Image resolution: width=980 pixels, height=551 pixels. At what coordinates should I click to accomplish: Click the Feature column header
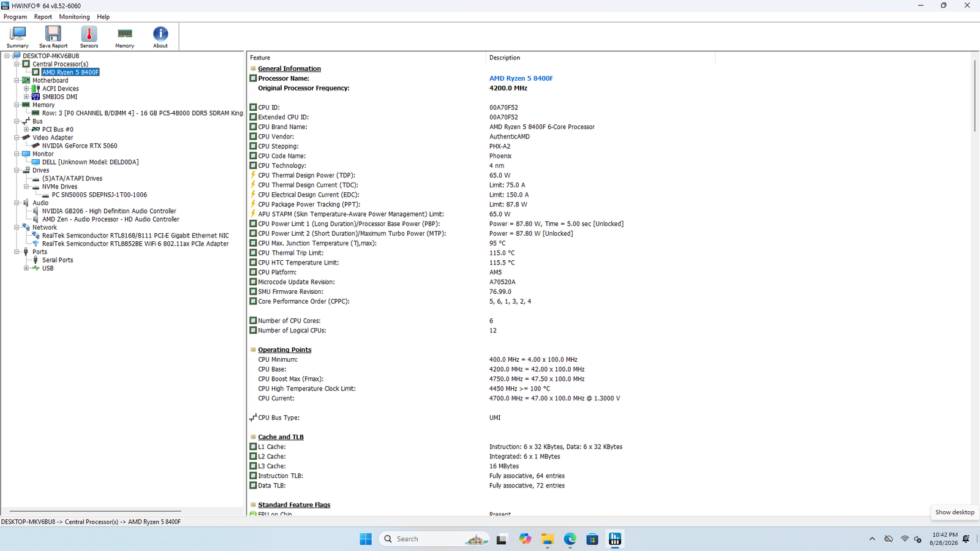[x=366, y=58]
